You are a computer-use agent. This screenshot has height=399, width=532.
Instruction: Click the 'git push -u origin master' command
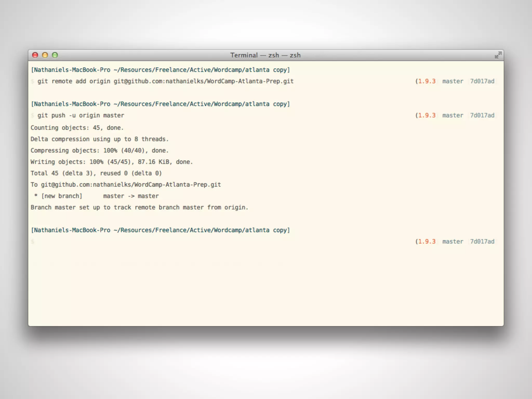coord(81,115)
